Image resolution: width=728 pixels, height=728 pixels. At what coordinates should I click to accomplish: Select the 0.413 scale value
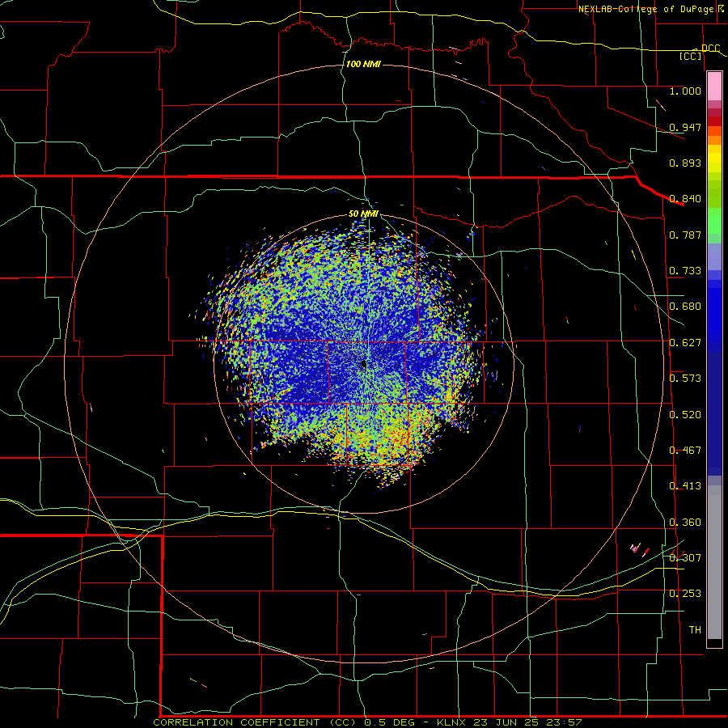pyautogui.click(x=685, y=486)
